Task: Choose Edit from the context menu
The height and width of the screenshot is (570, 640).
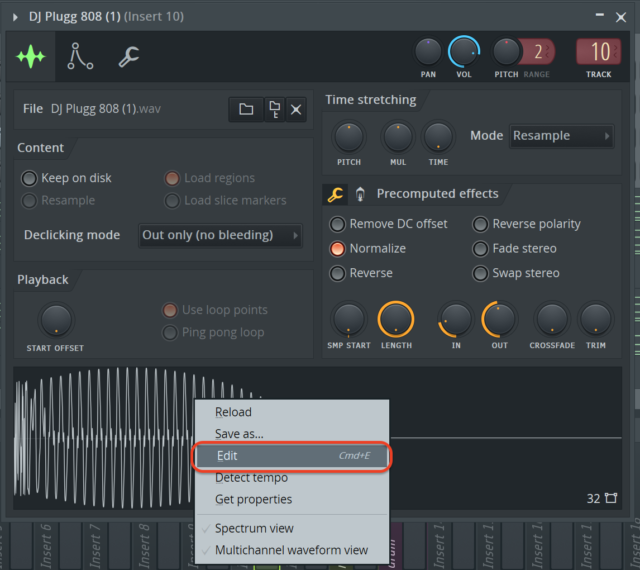Action: pos(290,456)
